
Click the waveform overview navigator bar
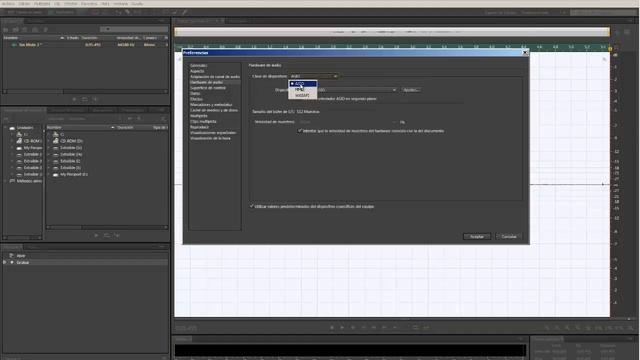392,32
